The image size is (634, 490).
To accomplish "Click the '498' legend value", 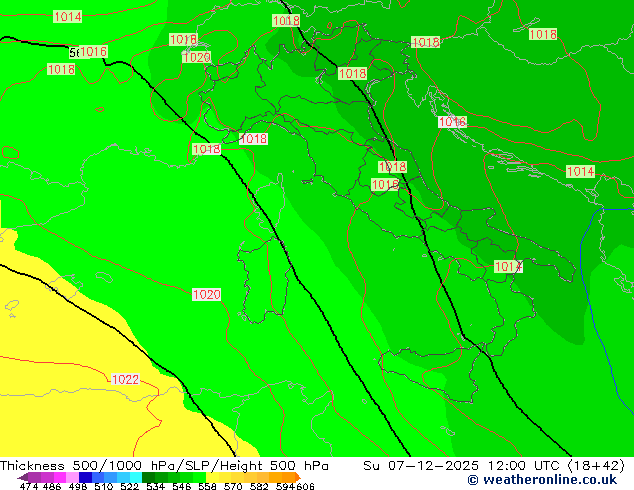I will (78, 486).
